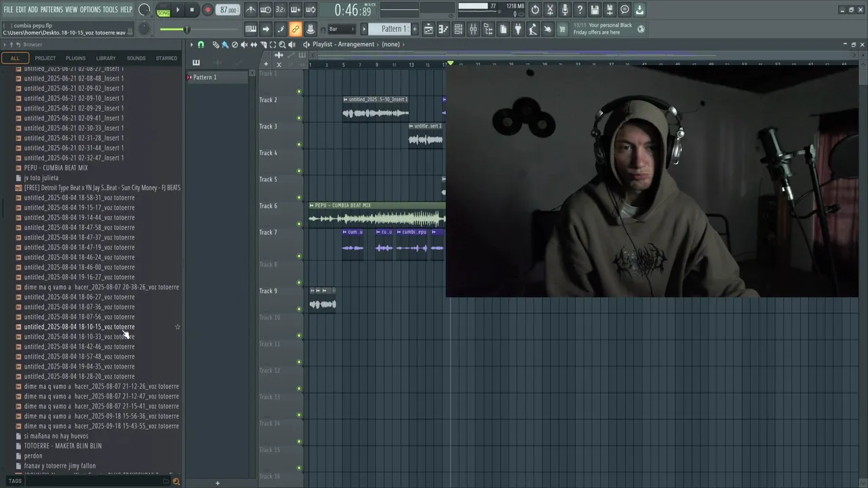The width and height of the screenshot is (868, 488).
Task: Open the OPTIONS menu
Action: pyautogui.click(x=90, y=9)
